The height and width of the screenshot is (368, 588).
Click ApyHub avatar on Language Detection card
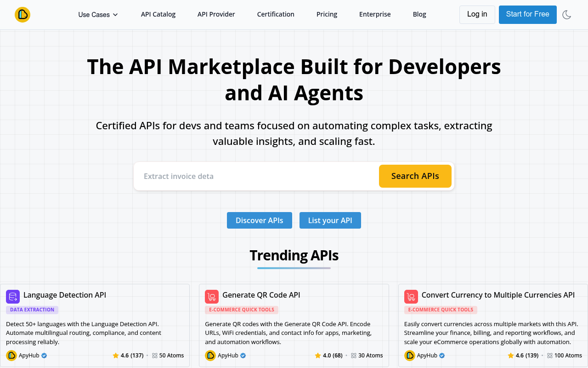click(11, 356)
